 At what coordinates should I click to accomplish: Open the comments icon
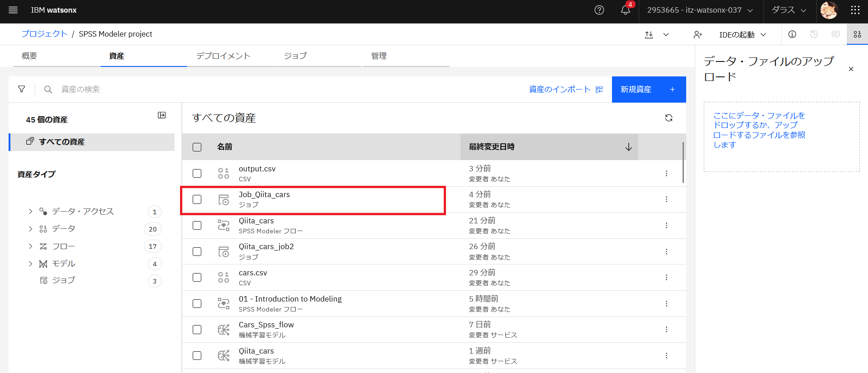tap(835, 34)
